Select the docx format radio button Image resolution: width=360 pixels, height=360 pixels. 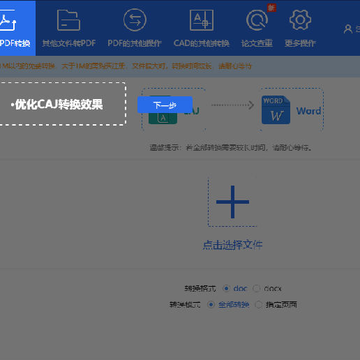(256, 288)
